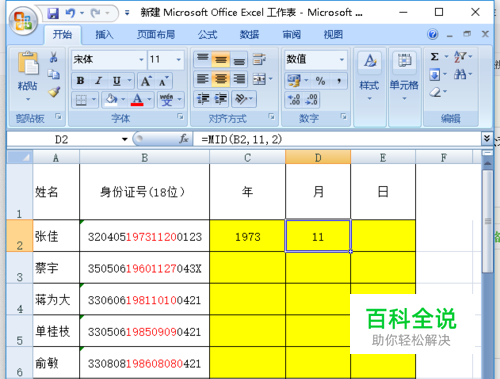The height and width of the screenshot is (379, 500).
Task: Open the phonetic guide (wén) tool
Action: click(x=166, y=100)
